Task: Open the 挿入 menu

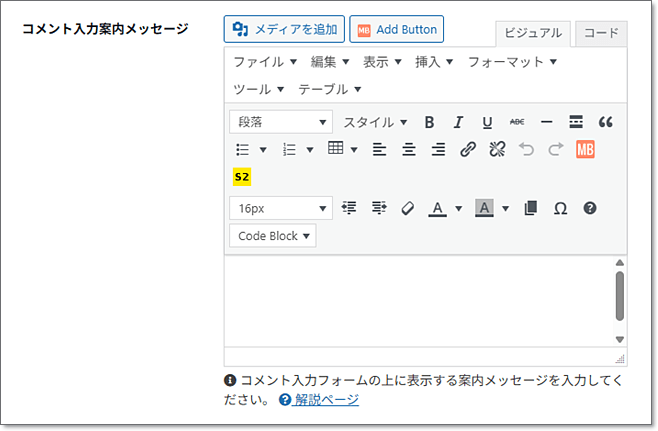Action: point(434,62)
